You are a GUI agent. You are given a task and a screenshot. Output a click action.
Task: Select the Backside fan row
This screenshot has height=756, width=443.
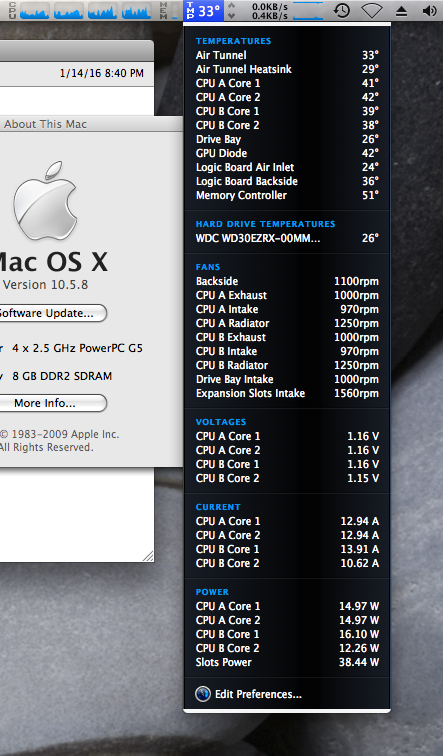(287, 281)
